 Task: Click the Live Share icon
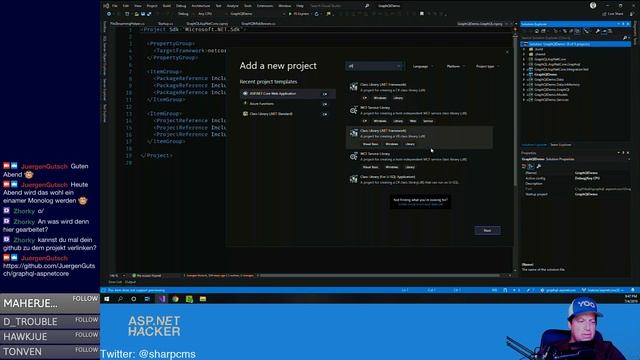click(x=605, y=14)
